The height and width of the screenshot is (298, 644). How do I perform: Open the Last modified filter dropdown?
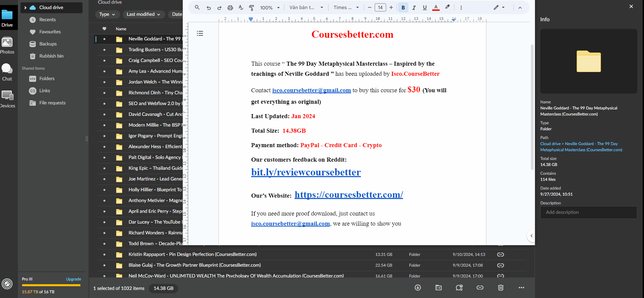click(x=143, y=14)
